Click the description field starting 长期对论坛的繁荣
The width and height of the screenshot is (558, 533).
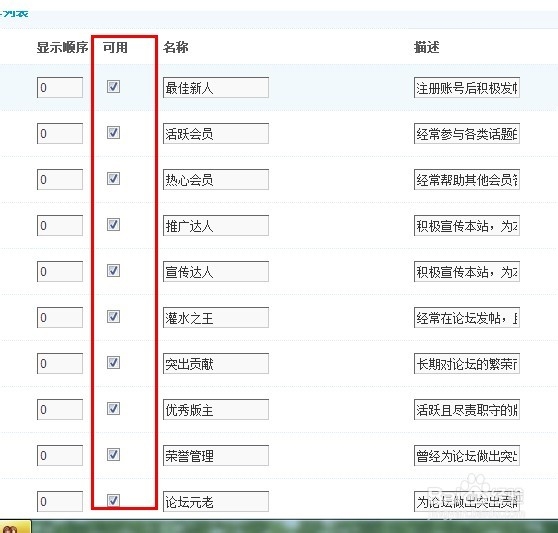click(467, 363)
